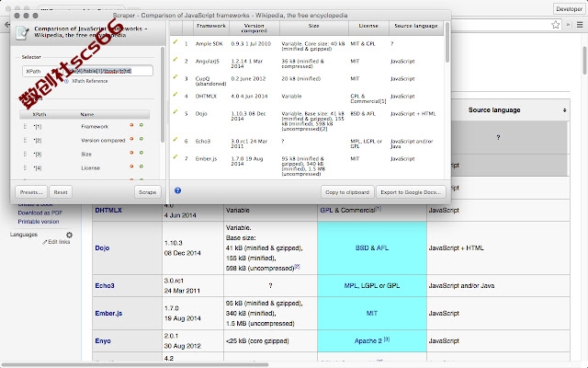Grab the drag handle of the Size column row

(x=25, y=154)
